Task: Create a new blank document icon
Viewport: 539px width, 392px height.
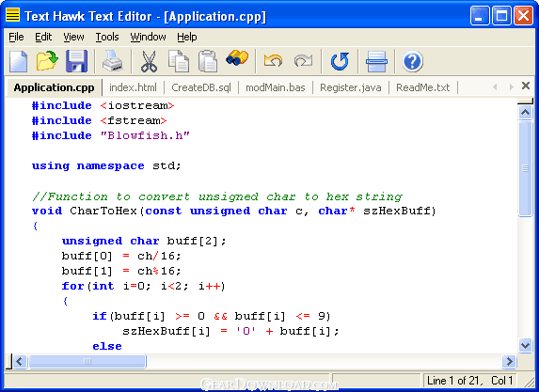Action: pyautogui.click(x=19, y=61)
